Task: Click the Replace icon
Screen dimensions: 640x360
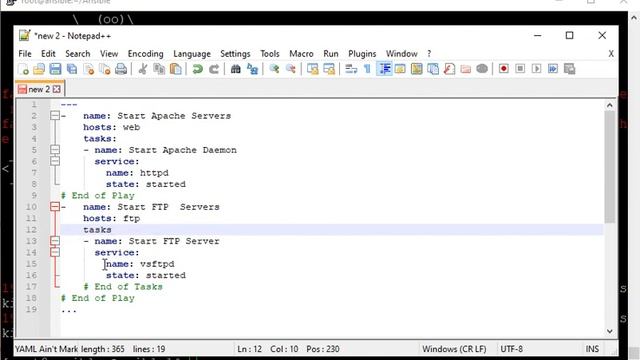Action: 252,69
